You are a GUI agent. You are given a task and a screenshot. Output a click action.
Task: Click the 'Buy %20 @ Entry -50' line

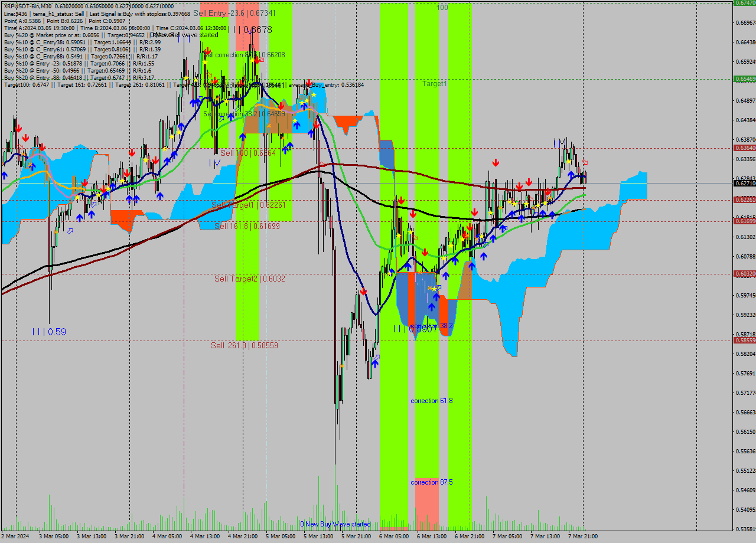(77, 71)
